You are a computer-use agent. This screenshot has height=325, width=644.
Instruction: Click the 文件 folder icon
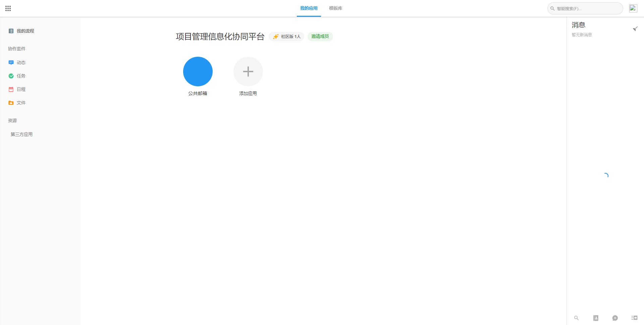pos(11,103)
